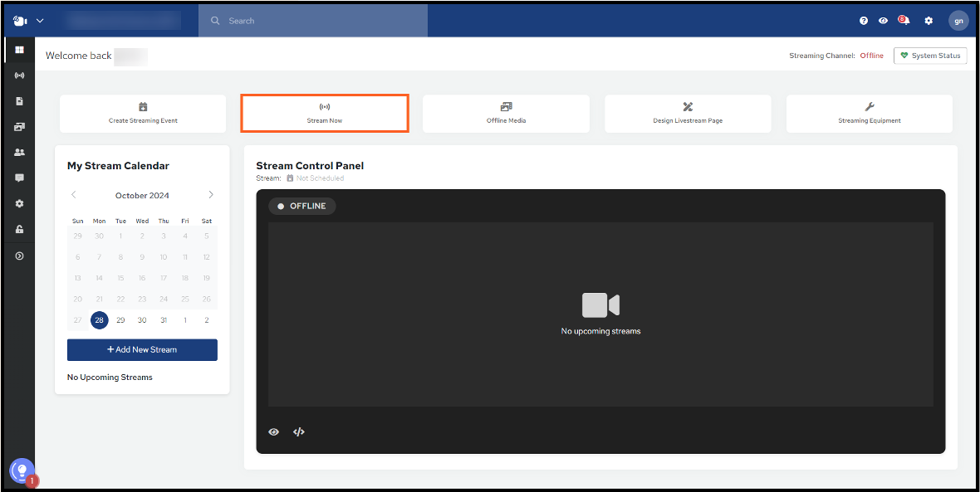This screenshot has height=492, width=980.
Task: Open the settings gear in the top bar
Action: [x=929, y=21]
